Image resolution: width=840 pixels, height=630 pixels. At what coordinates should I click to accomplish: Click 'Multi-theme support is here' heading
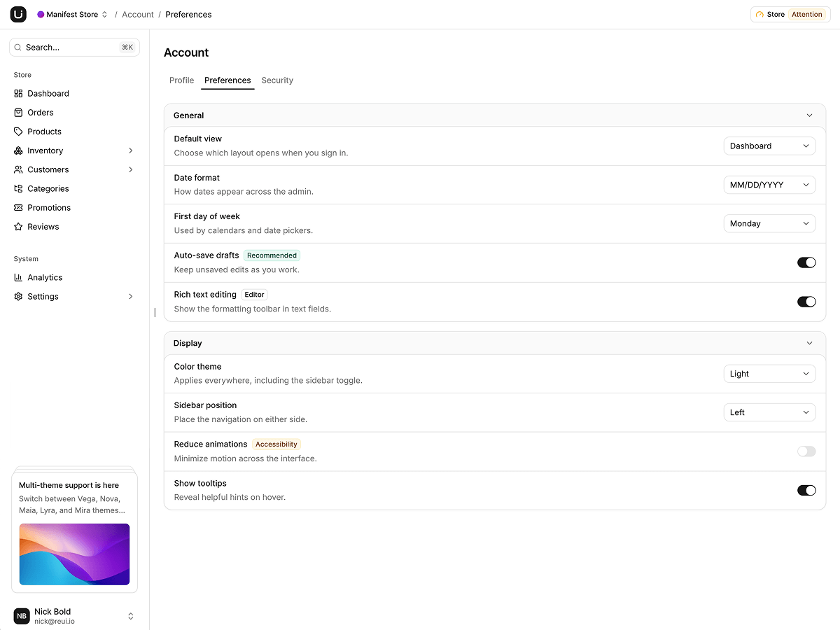pyautogui.click(x=69, y=485)
